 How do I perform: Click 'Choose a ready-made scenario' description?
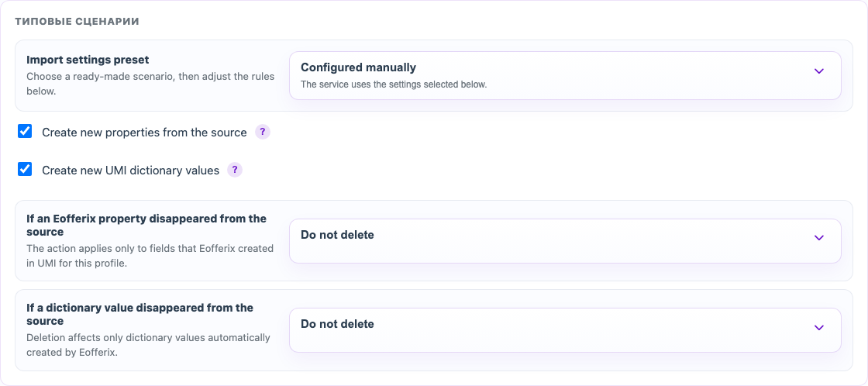(x=150, y=84)
